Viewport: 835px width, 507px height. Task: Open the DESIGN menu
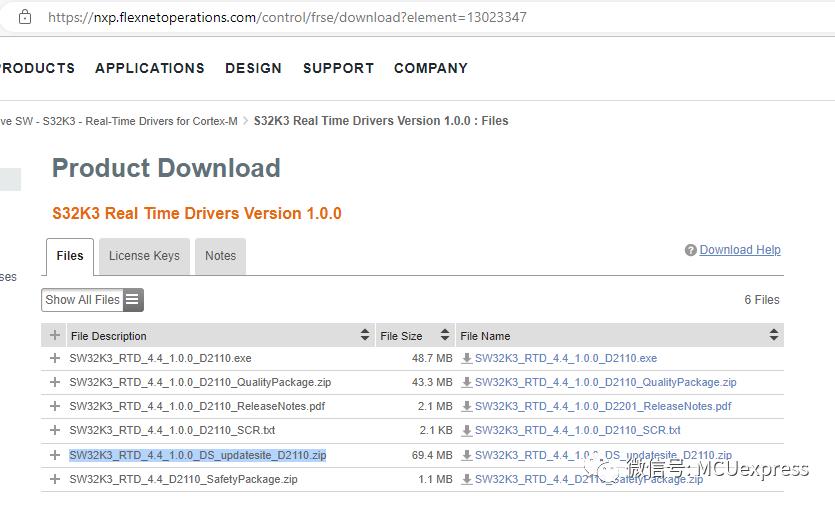click(x=253, y=68)
